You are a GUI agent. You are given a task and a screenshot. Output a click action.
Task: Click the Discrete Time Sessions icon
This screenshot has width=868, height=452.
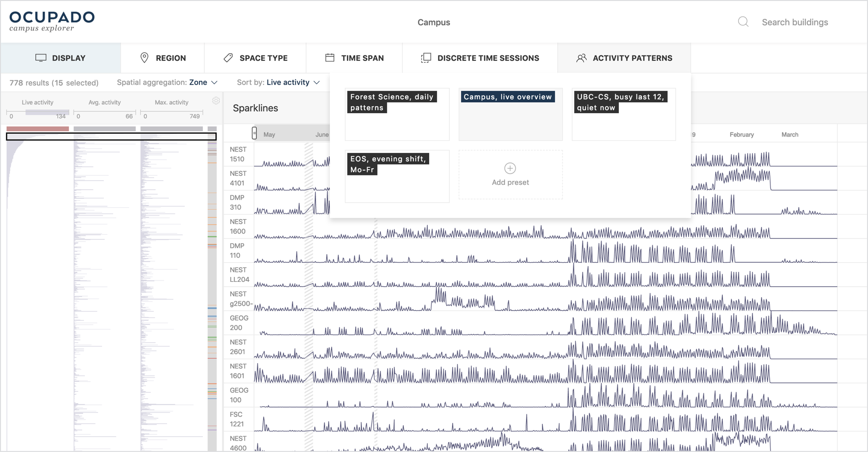(x=426, y=58)
